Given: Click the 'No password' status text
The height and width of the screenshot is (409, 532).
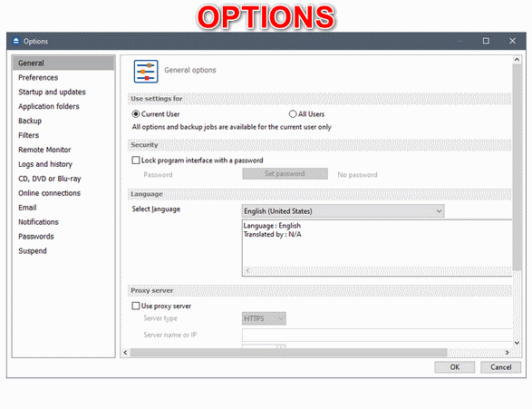Looking at the screenshot, I should (357, 175).
